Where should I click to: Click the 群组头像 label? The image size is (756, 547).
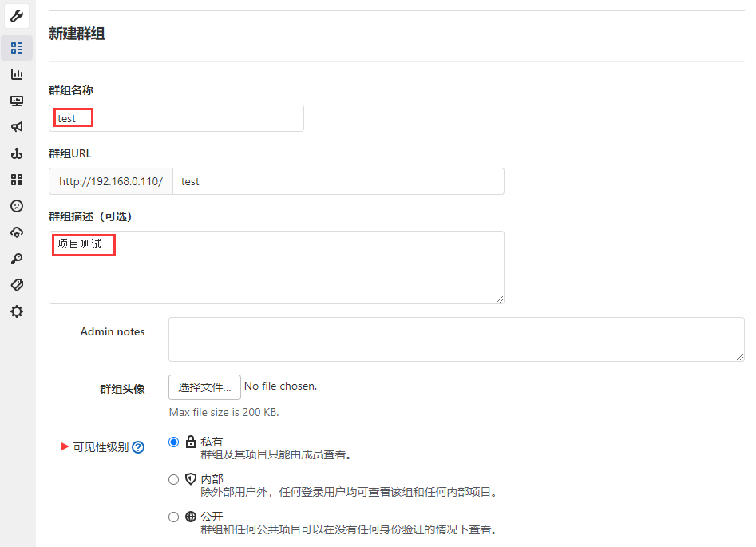122,389
